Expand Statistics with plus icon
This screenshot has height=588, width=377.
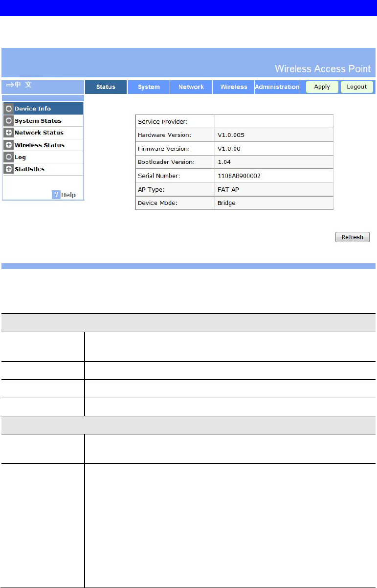coord(8,169)
